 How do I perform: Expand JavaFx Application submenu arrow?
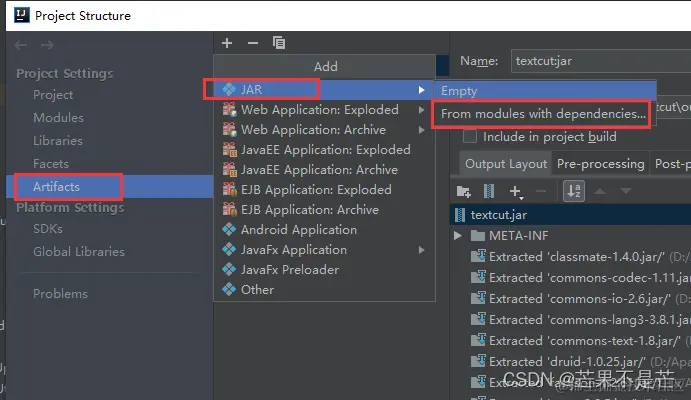click(x=422, y=250)
